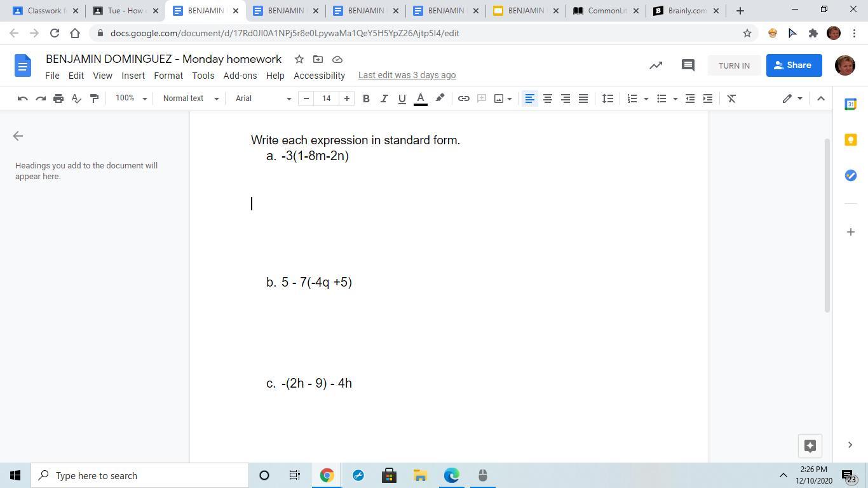Decrease font size with minus button
868x488 pixels.
coord(306,98)
